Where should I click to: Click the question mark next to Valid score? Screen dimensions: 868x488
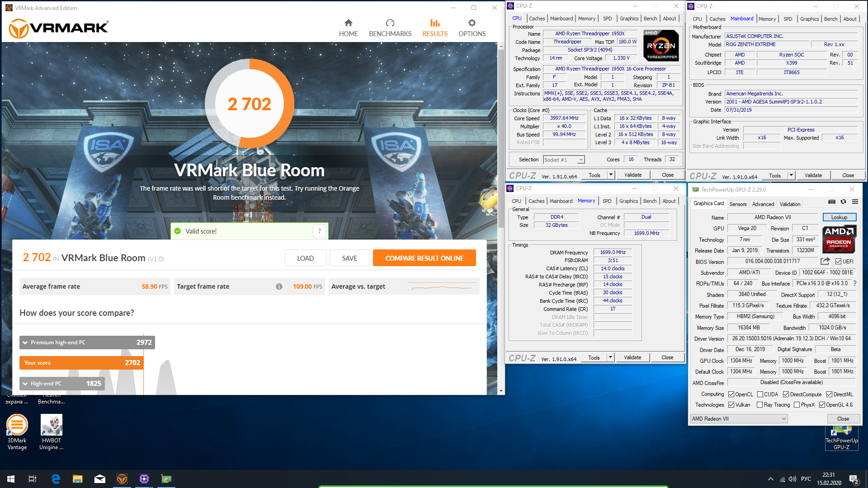click(x=320, y=231)
